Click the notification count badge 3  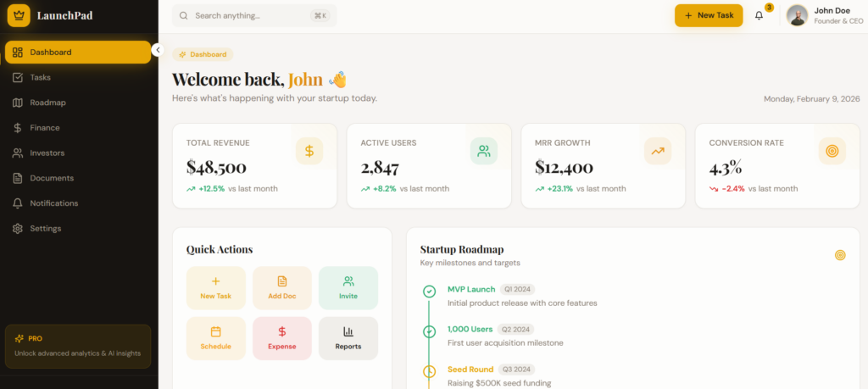(769, 7)
